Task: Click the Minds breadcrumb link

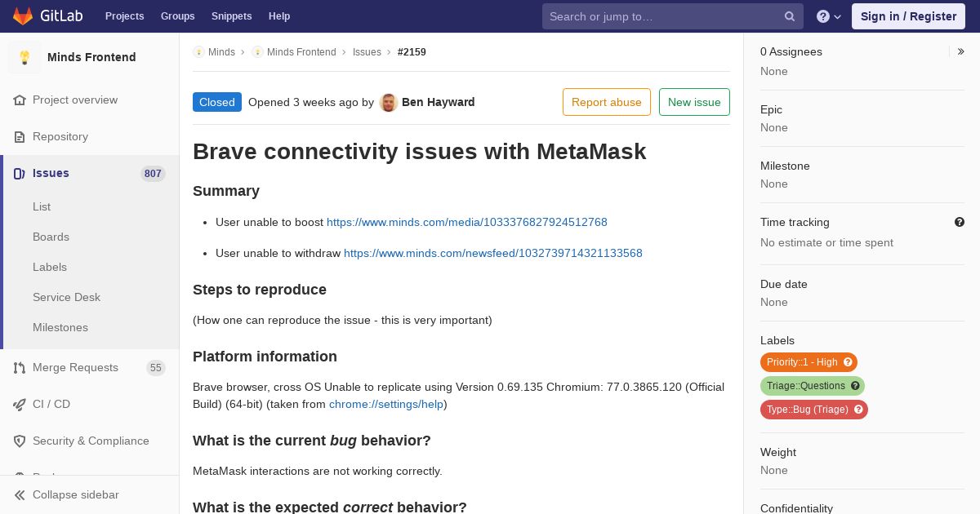Action: click(221, 52)
